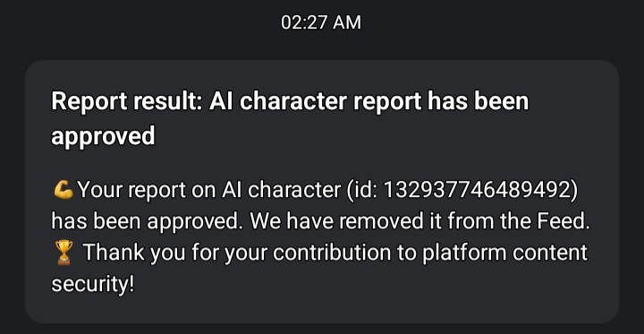Screen dimensions: 644x334
Task: Click 'platform content' in the message body
Action: point(504,253)
